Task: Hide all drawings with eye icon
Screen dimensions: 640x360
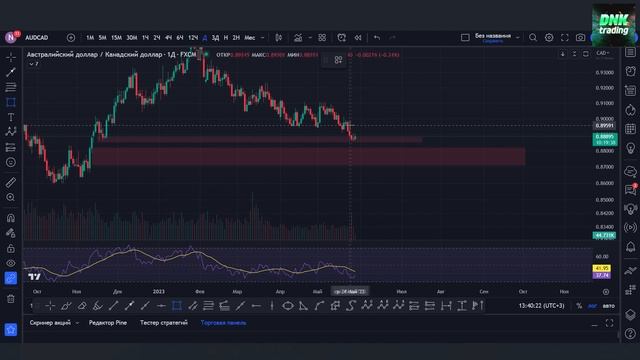Action: coord(11,263)
